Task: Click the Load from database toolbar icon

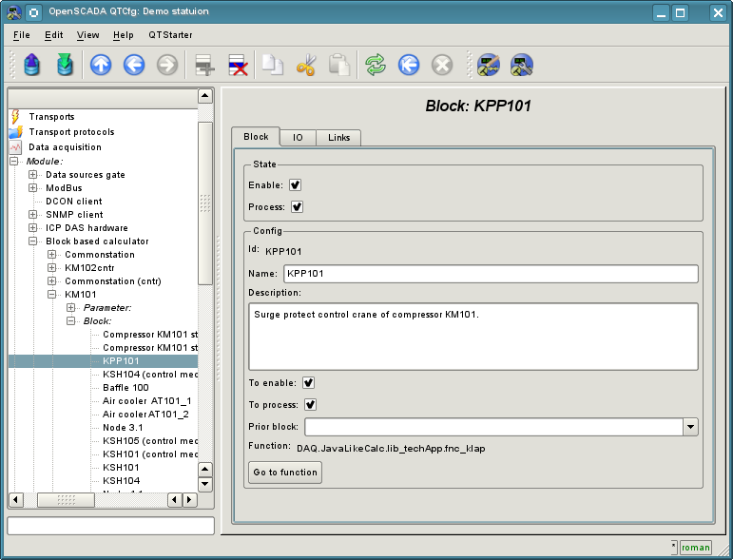Action: click(x=32, y=65)
